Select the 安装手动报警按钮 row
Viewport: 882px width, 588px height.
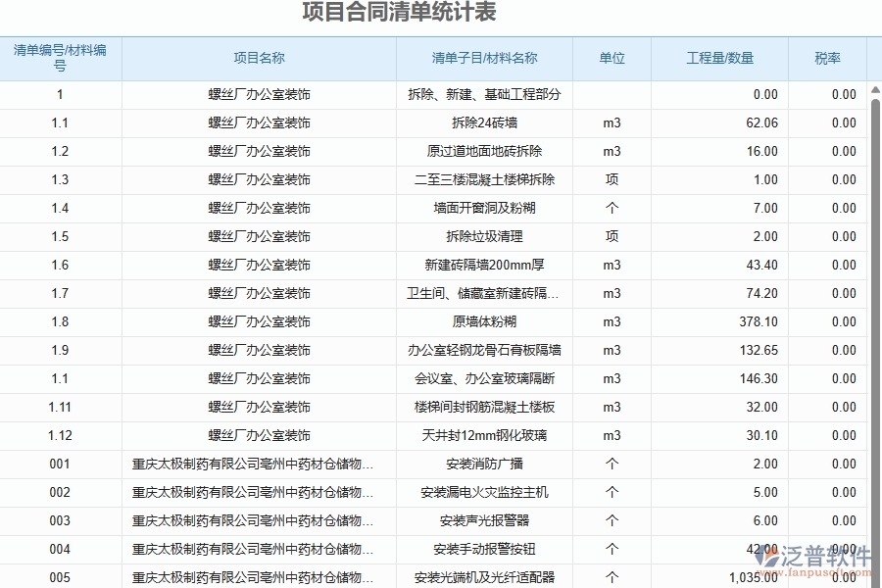click(x=483, y=549)
